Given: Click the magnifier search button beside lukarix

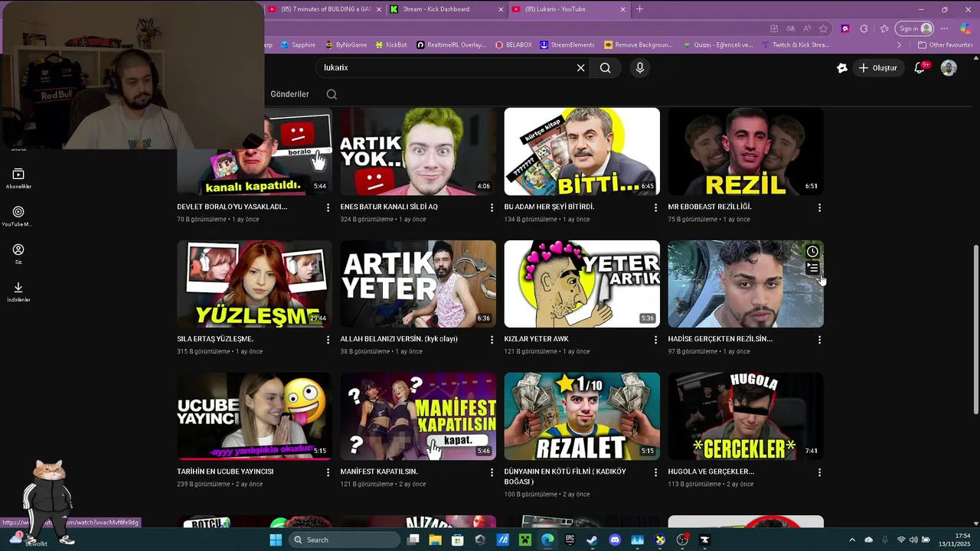Looking at the screenshot, I should click(x=605, y=67).
